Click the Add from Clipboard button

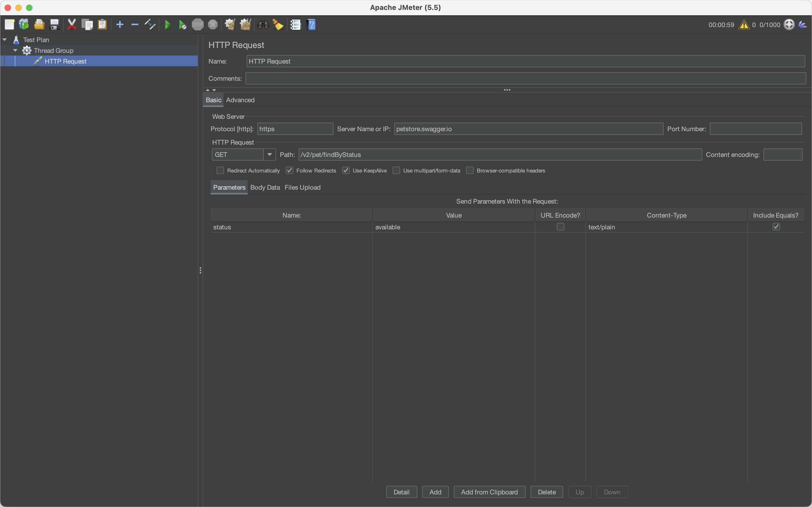coord(489,492)
